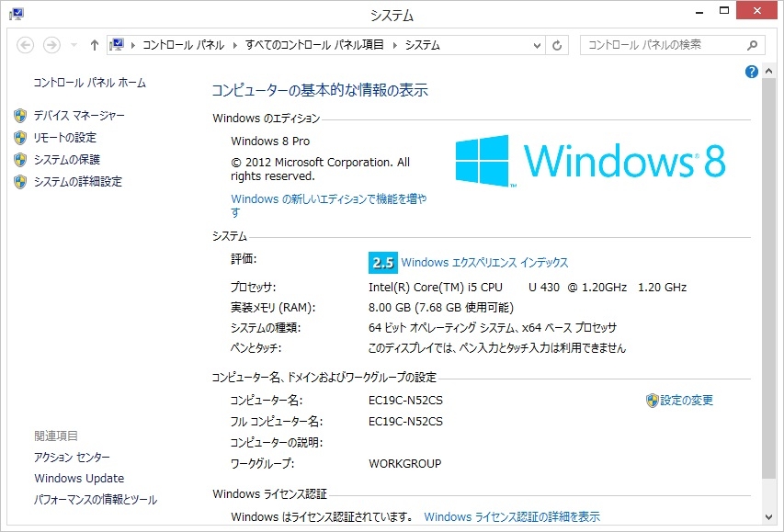The height and width of the screenshot is (532, 784).
Task: Open アクション センター link
Action: (x=72, y=457)
